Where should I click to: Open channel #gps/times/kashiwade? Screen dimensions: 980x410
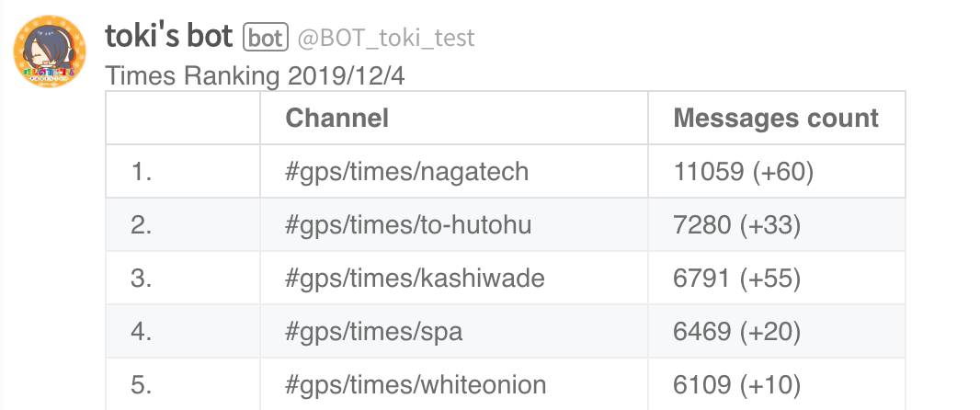pos(415,279)
